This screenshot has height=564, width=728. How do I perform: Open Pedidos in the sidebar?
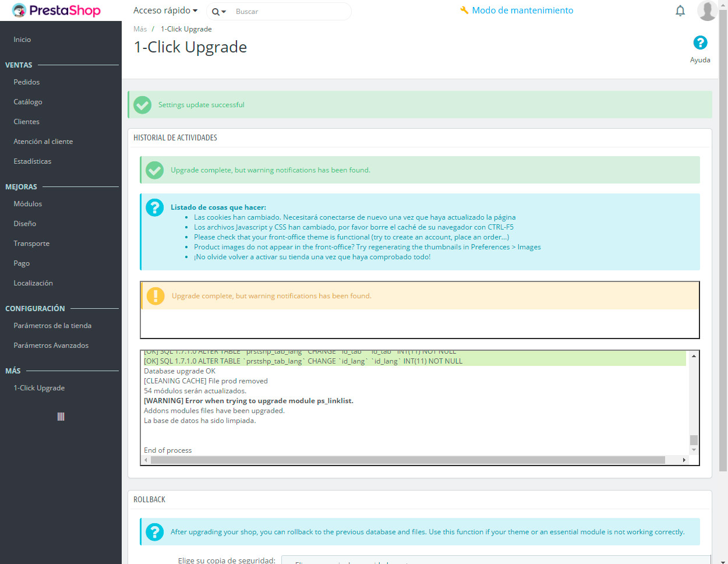tap(27, 82)
